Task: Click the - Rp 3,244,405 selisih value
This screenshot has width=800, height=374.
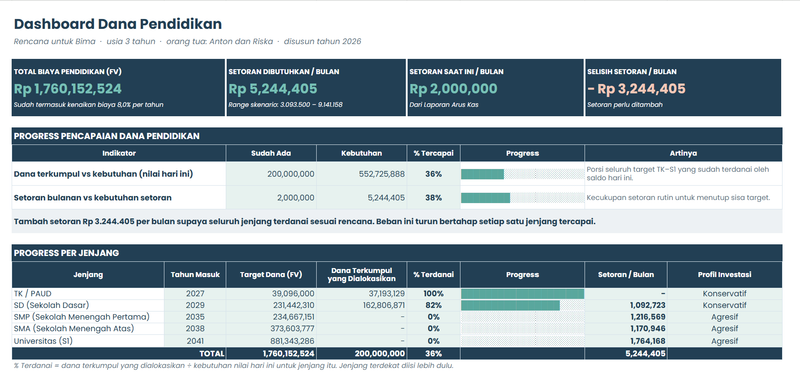Action: click(x=636, y=89)
